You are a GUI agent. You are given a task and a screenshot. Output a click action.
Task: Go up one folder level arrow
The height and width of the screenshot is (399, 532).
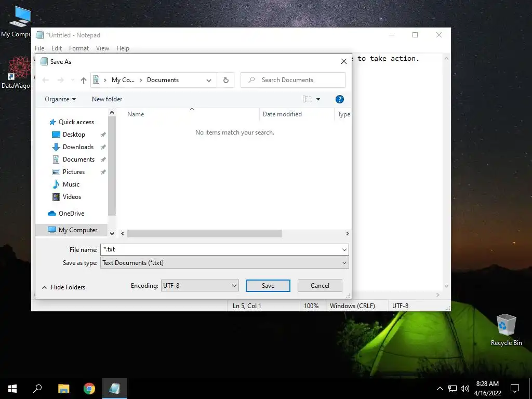click(x=84, y=80)
